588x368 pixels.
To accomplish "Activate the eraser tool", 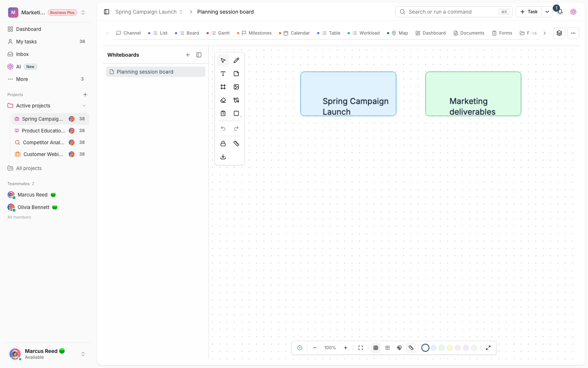I will pos(223,100).
